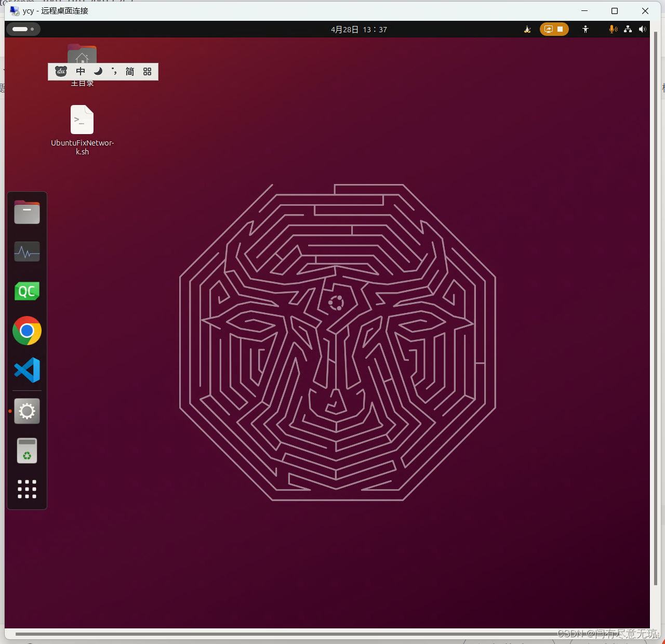Toggle full-width characters via the moon icon
Image resolution: width=665 pixels, height=644 pixels.
click(98, 71)
